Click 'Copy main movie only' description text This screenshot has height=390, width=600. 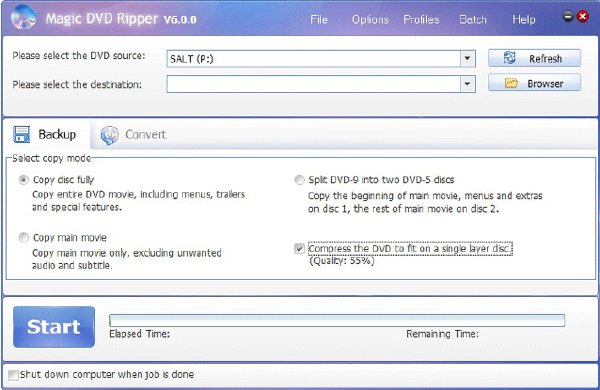click(127, 259)
